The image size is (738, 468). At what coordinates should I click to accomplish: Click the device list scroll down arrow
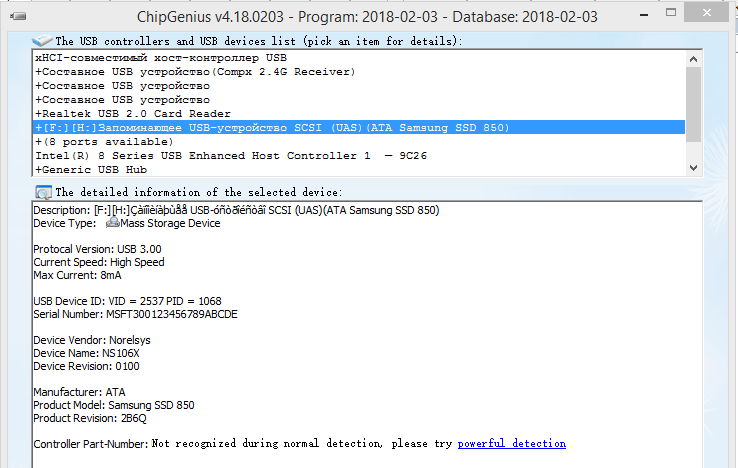693,168
